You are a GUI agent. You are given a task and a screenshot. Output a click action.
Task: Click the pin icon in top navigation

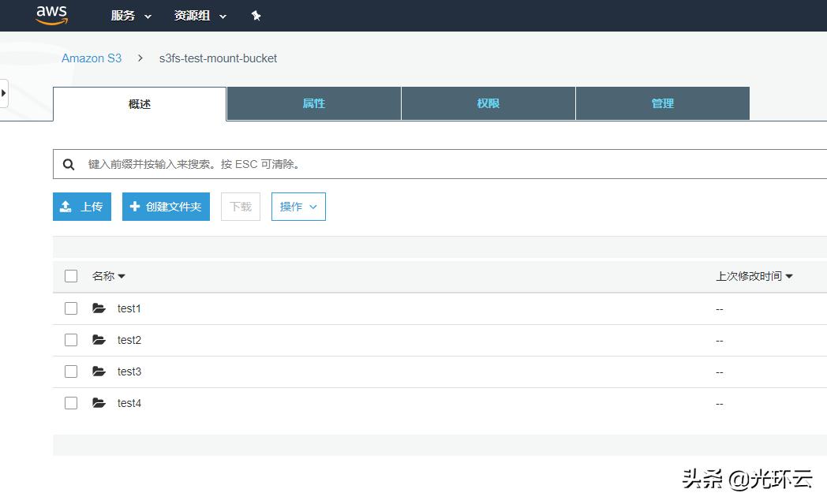(256, 16)
